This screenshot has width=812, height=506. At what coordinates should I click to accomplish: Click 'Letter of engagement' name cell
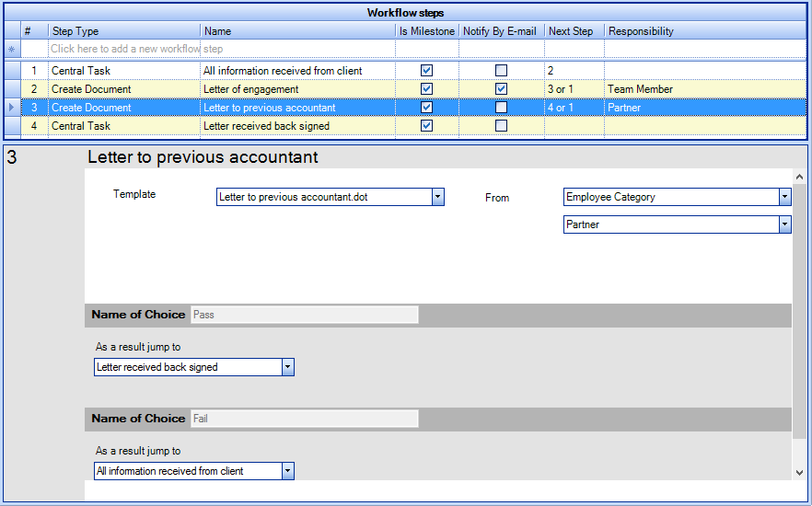pyautogui.click(x=297, y=89)
